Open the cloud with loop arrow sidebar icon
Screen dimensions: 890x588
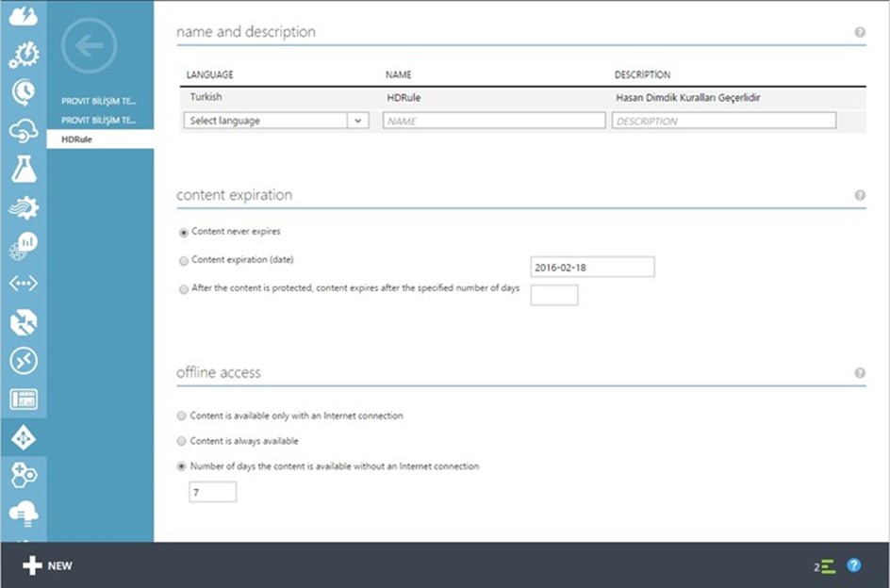click(24, 131)
